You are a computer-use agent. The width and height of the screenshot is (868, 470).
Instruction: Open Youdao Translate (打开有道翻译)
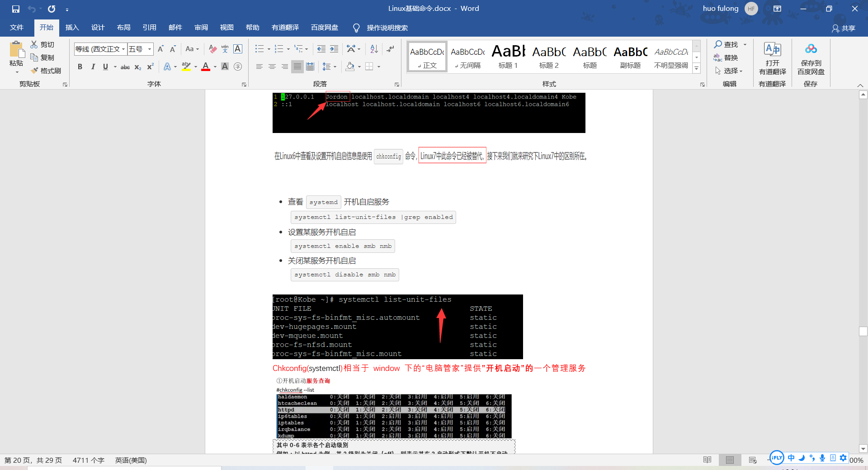pyautogui.click(x=772, y=59)
